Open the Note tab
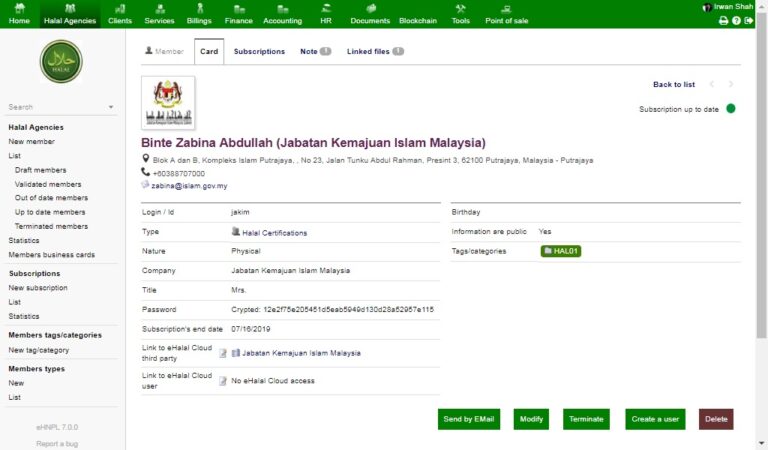Viewport: 768px width, 450px height. (315, 51)
